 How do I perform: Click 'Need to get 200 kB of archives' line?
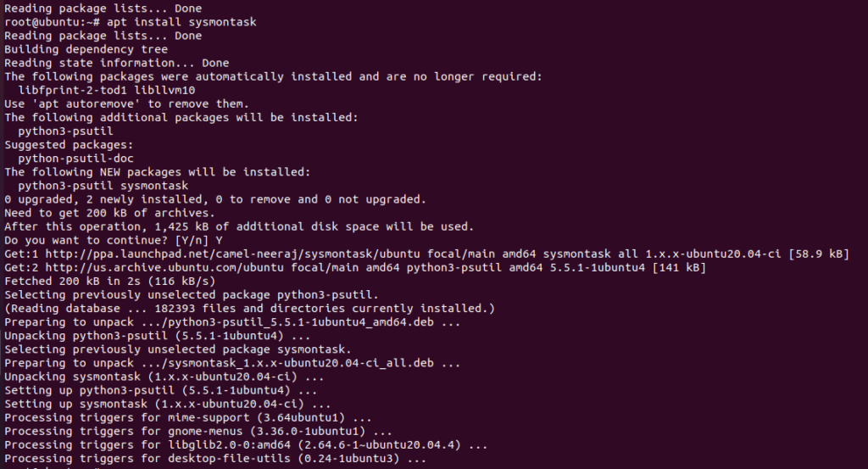click(x=109, y=213)
